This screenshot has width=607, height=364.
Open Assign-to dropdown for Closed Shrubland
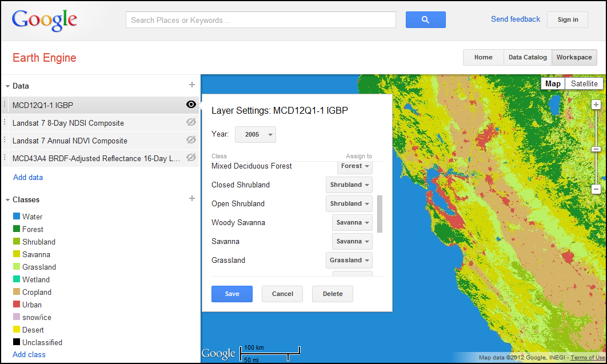click(x=349, y=185)
